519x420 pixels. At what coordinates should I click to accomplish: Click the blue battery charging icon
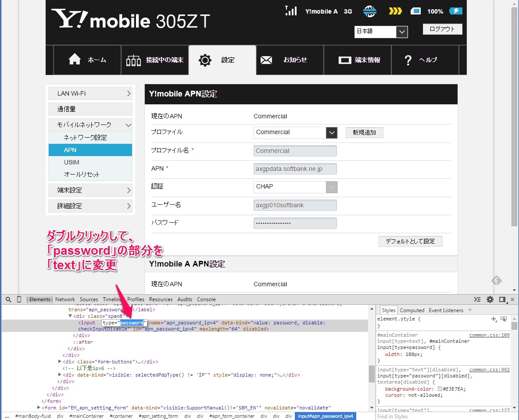tap(456, 11)
